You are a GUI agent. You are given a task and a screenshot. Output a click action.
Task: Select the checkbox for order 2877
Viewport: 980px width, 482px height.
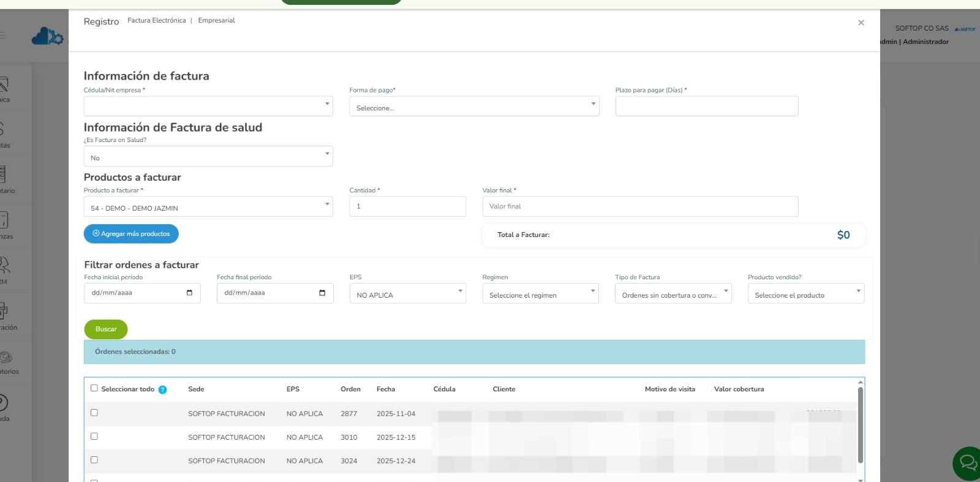tap(94, 413)
